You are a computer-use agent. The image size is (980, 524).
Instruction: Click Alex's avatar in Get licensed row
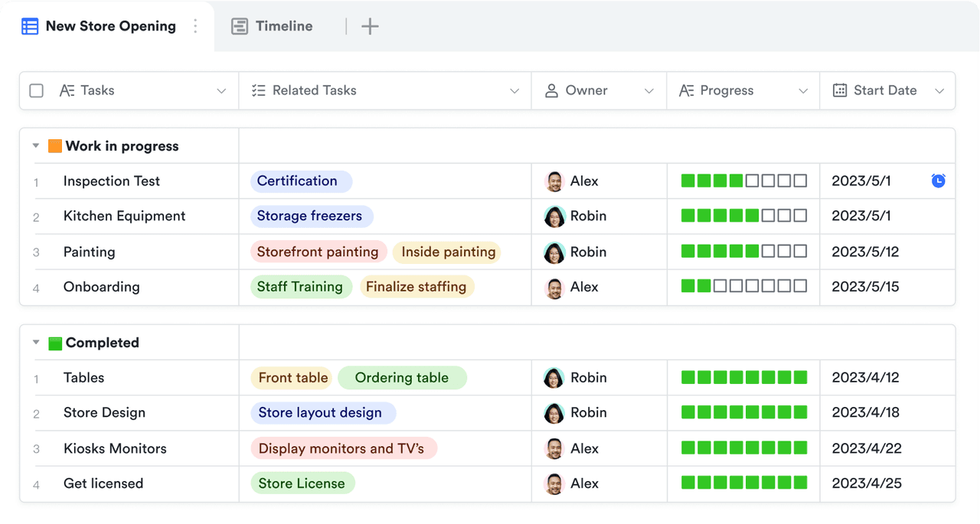[554, 483]
